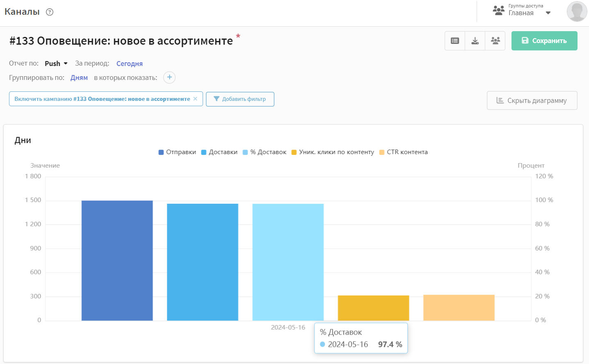Toggle CTR контента legend item

(404, 152)
